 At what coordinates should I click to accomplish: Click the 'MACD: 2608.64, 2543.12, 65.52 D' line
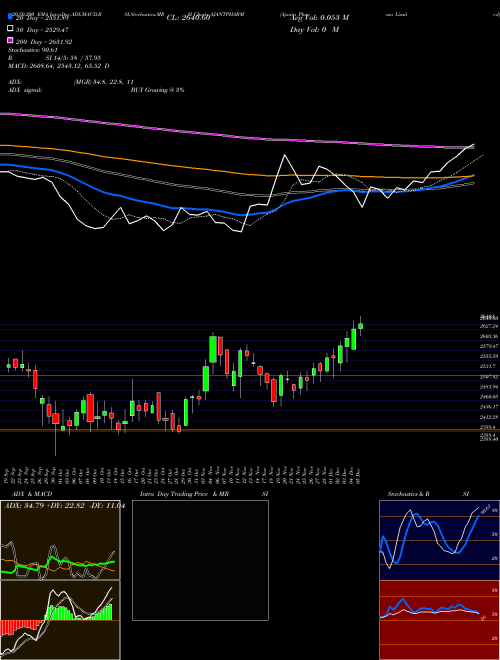(59, 66)
